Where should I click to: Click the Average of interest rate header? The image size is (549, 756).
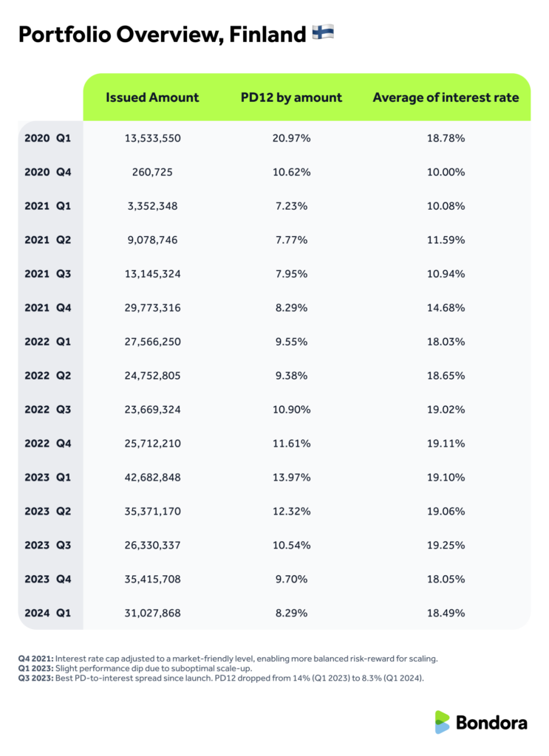click(x=446, y=97)
